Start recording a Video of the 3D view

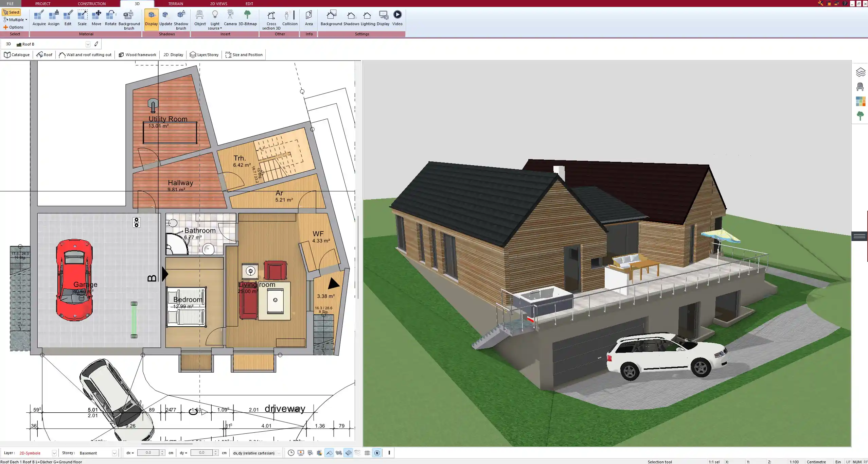click(x=397, y=17)
